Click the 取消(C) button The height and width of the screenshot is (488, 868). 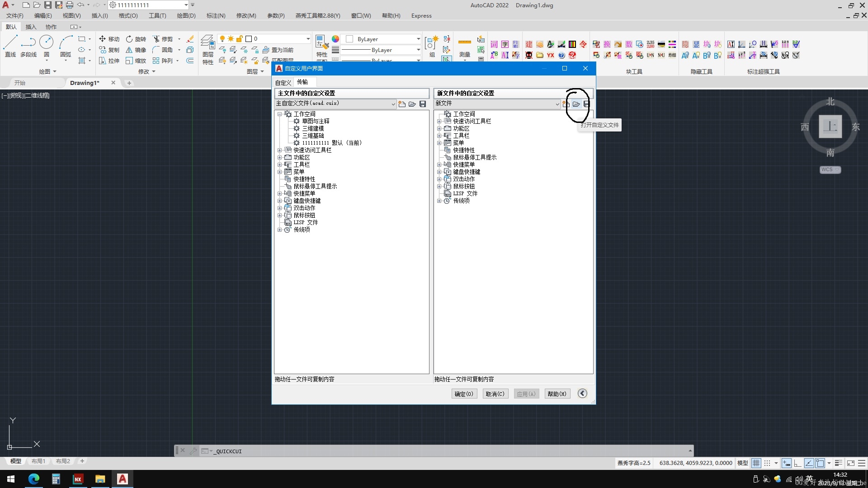(495, 394)
